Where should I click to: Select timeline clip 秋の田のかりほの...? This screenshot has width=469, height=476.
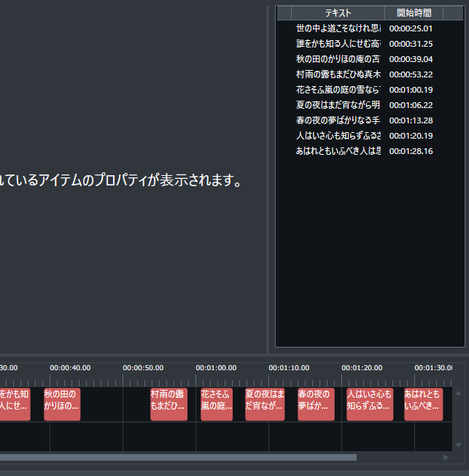pyautogui.click(x=62, y=404)
